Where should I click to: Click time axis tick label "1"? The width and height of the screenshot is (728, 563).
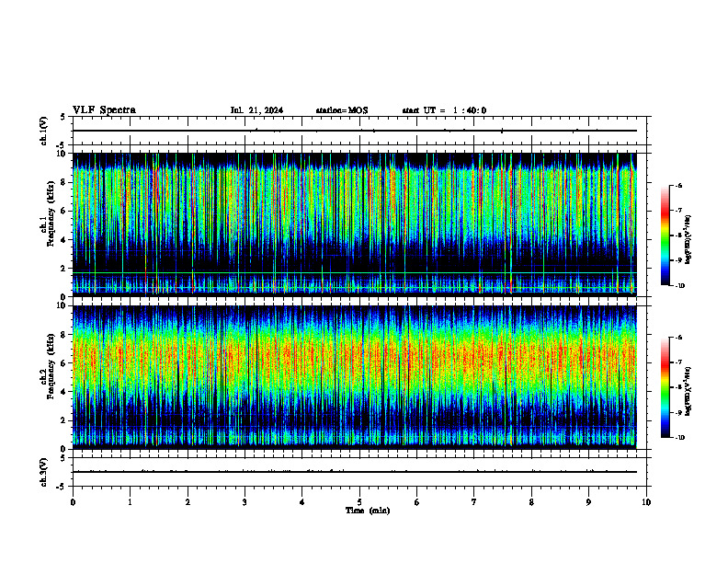tap(130, 502)
